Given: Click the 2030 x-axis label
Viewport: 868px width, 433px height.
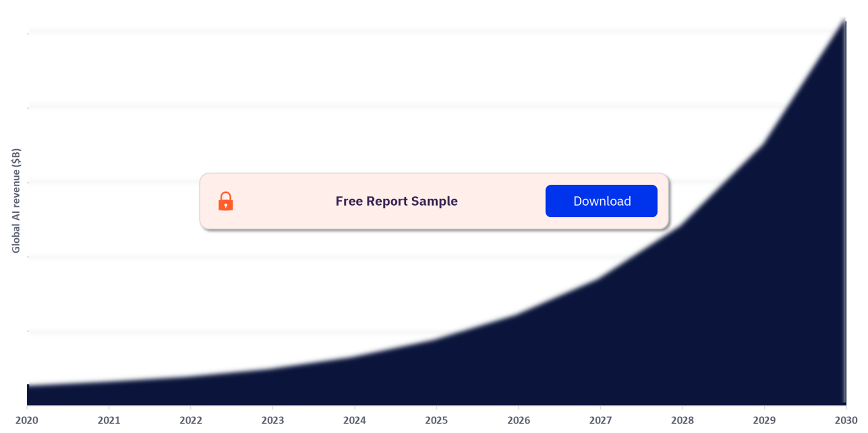Looking at the screenshot, I should tap(846, 420).
